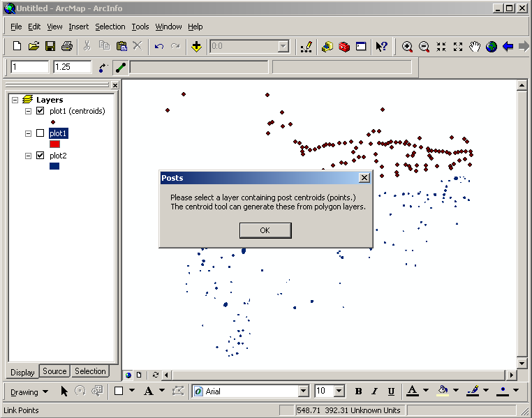The height and width of the screenshot is (418, 532).
Task: Open the Tools menu
Action: pyautogui.click(x=140, y=27)
